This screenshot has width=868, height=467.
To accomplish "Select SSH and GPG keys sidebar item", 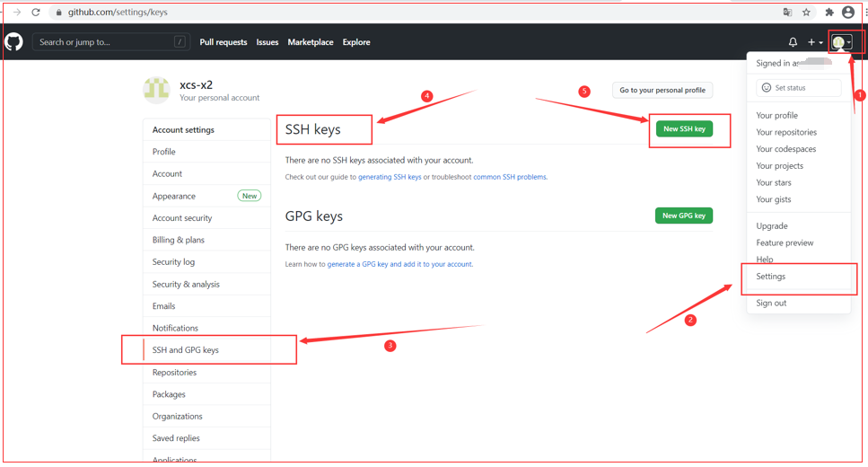I will coord(206,350).
